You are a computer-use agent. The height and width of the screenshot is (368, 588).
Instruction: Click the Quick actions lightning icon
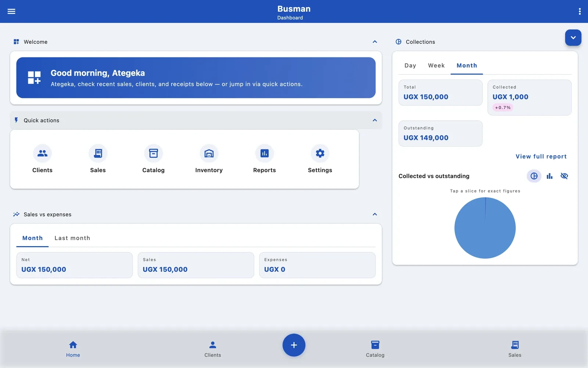(x=16, y=120)
